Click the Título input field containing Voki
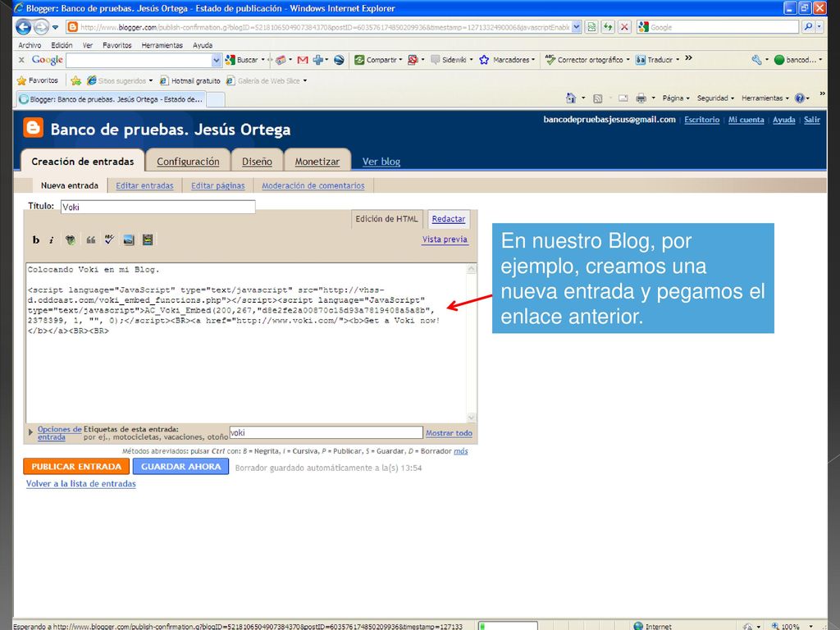 pyautogui.click(x=158, y=207)
